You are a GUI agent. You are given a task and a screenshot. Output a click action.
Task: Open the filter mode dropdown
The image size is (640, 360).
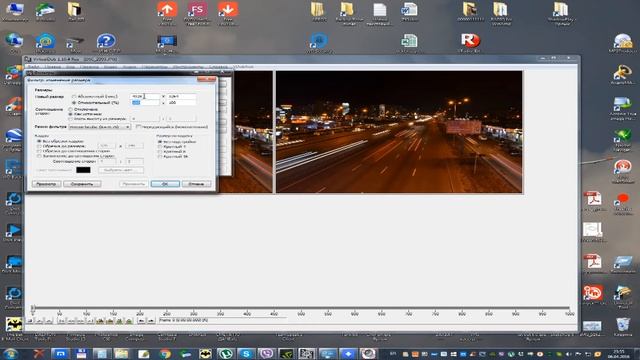tap(100, 127)
